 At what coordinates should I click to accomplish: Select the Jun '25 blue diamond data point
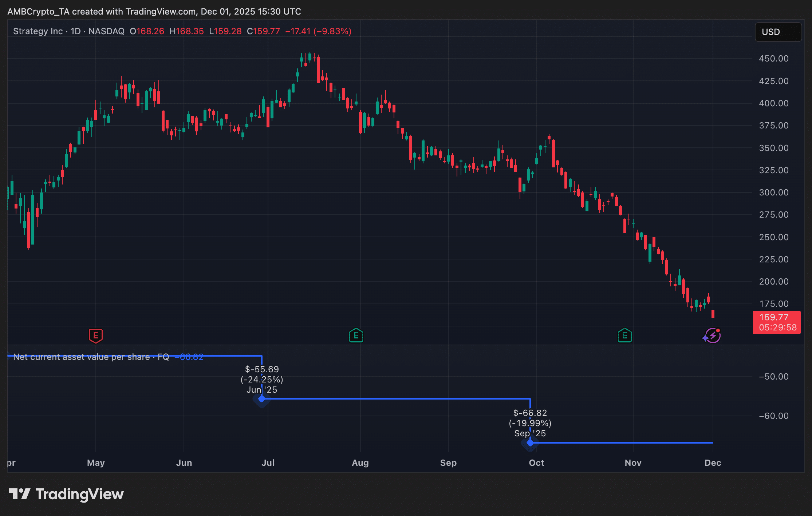[262, 399]
